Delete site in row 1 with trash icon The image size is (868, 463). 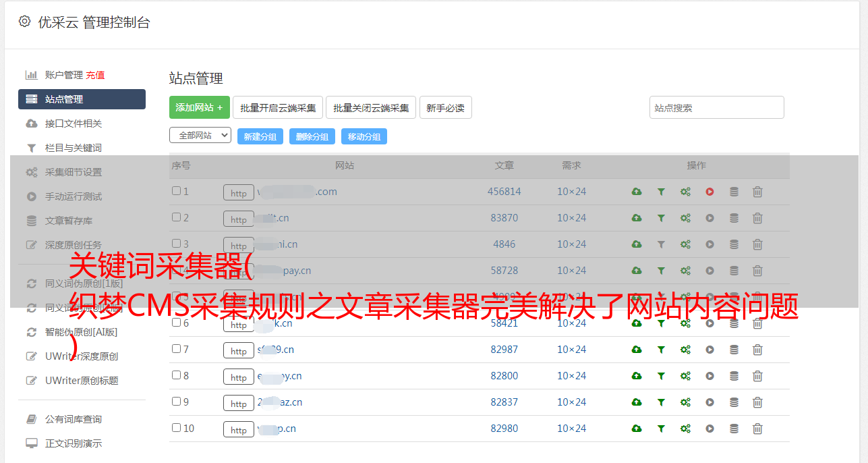point(757,192)
